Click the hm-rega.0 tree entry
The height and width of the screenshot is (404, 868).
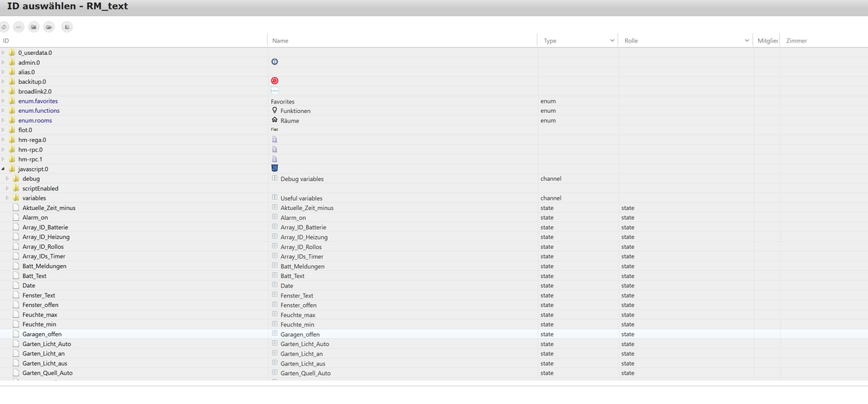(33, 140)
